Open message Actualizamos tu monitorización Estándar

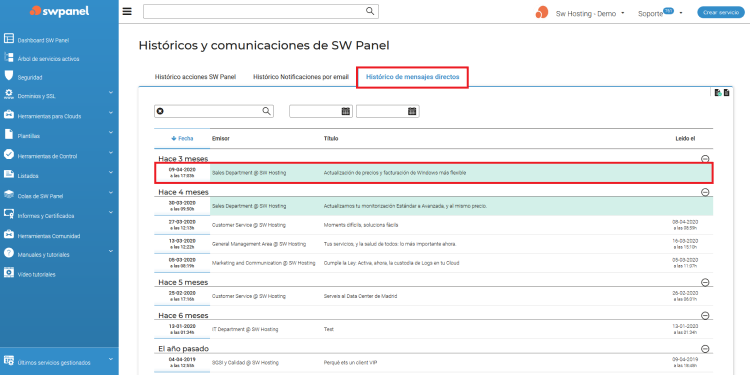pyautogui.click(x=405, y=206)
